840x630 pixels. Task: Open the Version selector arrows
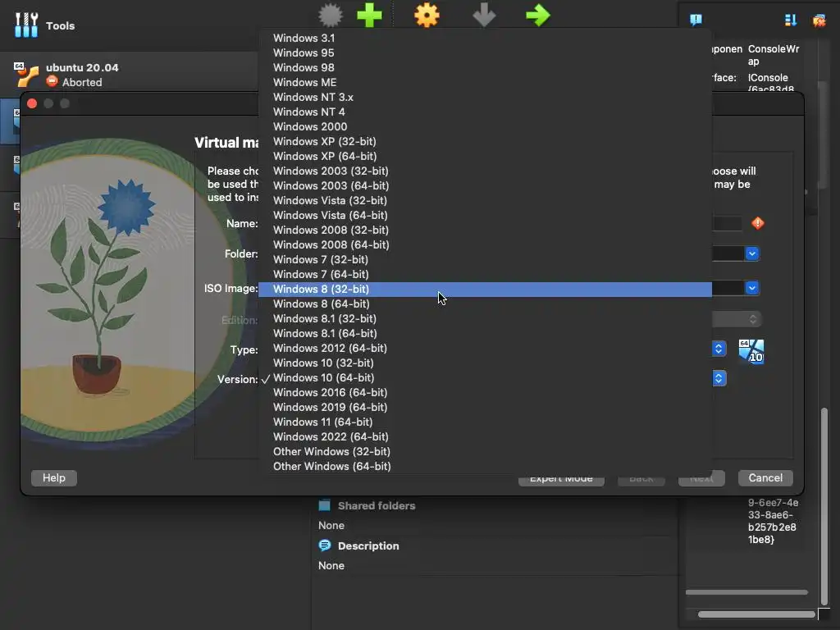pos(719,378)
